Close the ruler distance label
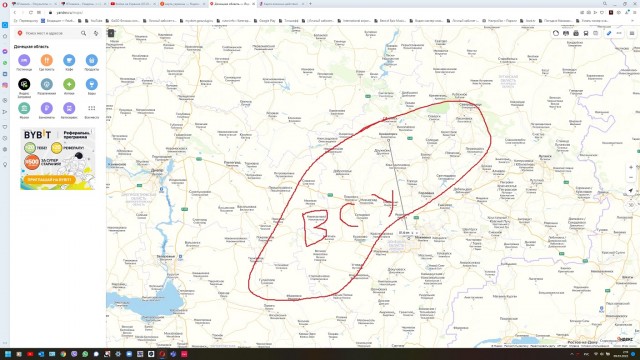Image resolution: width=640 pixels, height=360 pixels. (416, 233)
